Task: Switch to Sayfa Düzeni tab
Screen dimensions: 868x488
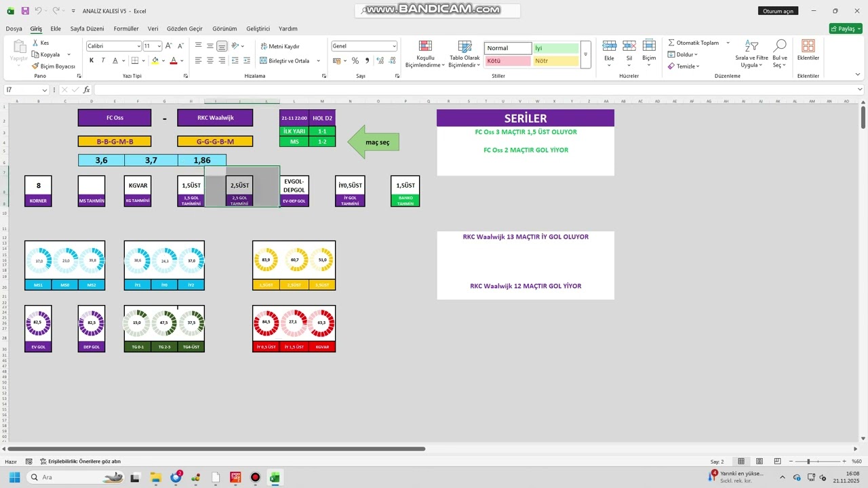Action: click(x=87, y=28)
